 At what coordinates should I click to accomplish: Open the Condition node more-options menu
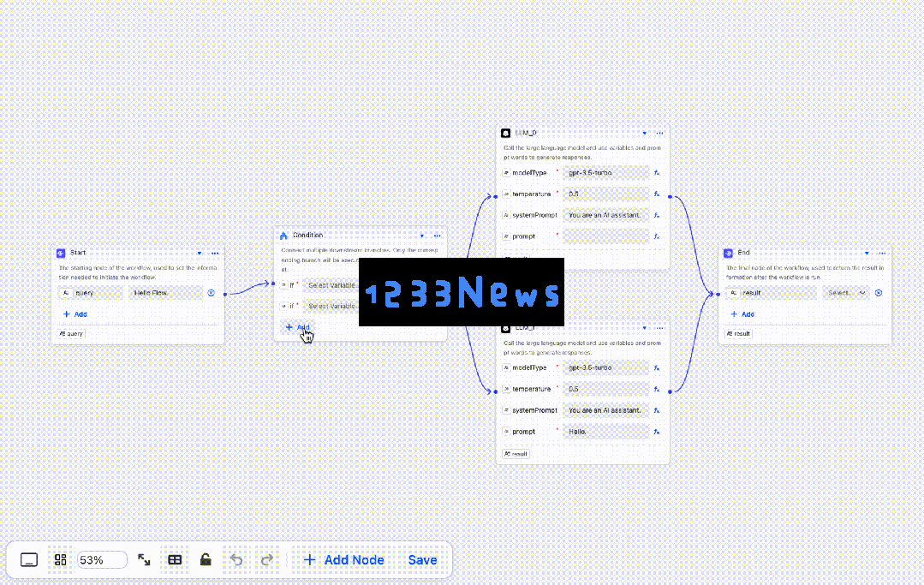(438, 236)
